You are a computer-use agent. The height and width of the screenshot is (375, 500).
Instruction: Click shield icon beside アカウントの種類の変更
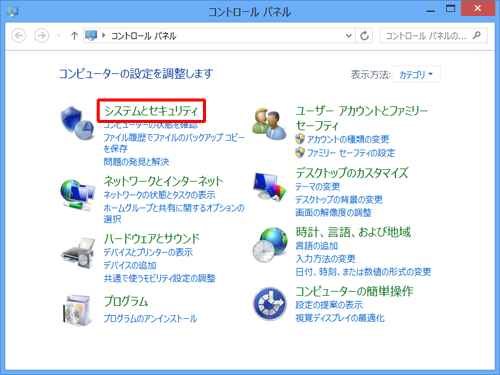[x=300, y=139]
